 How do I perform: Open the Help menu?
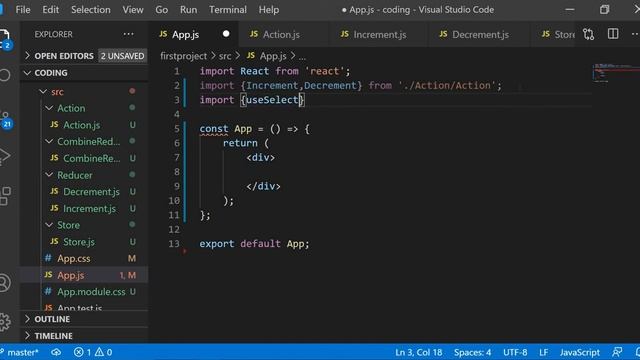click(x=269, y=9)
